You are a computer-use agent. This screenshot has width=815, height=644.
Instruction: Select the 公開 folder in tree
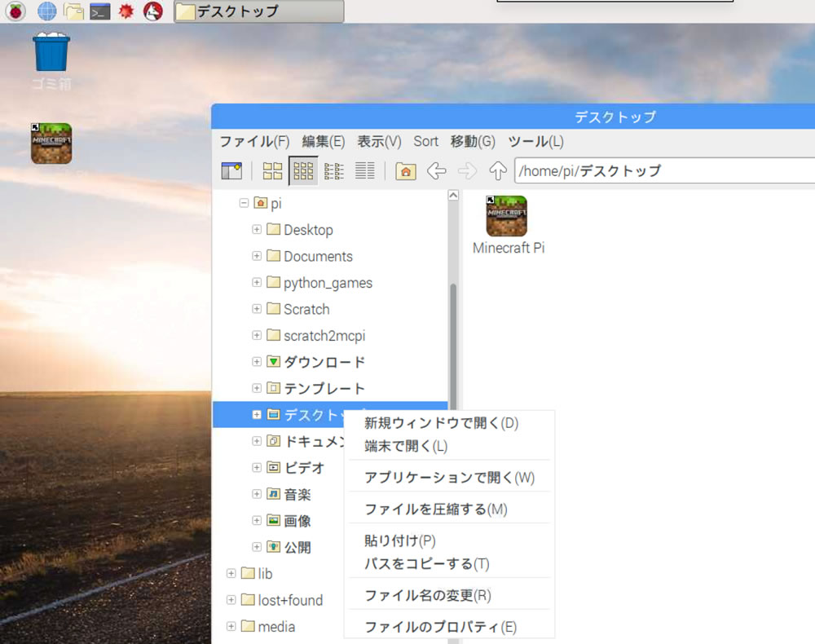pos(289,547)
